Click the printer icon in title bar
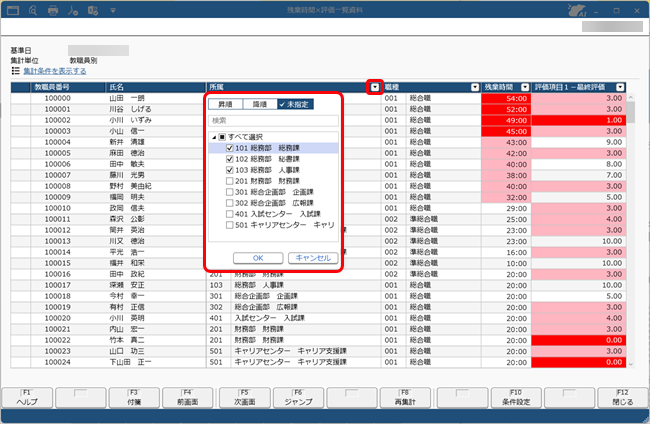This screenshot has width=650, height=424. pyautogui.click(x=53, y=10)
